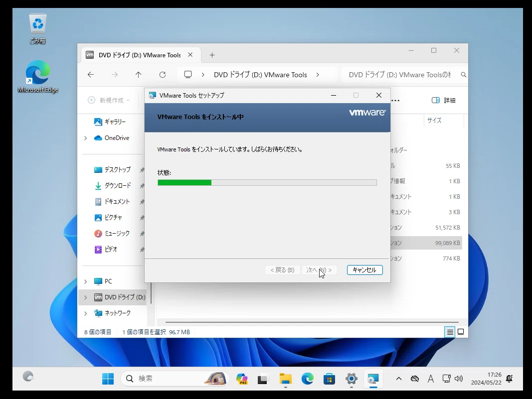Open the Explorer more options ellipsis
Screen dimensions: 532x399
(x=395, y=100)
